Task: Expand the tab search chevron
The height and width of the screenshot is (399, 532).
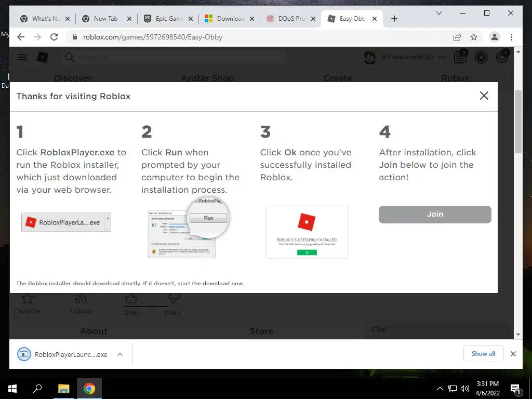Action: [x=438, y=13]
